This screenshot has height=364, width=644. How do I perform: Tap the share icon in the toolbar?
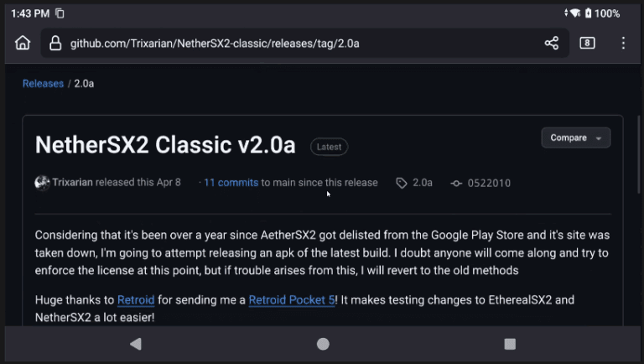551,43
